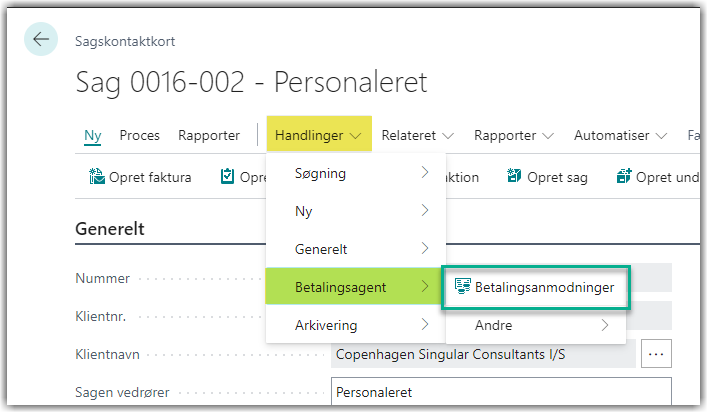Open the Rapporter dropdown with chevron
708x413 pixels.
(514, 135)
